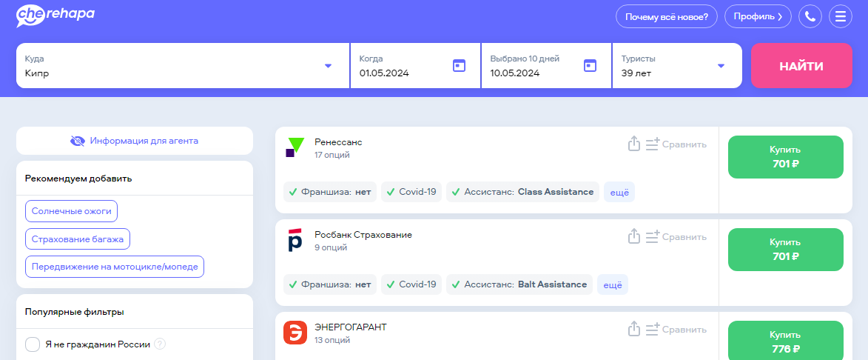The image size is (868, 360).
Task: Click the Росбанк Страхование company name
Action: pyautogui.click(x=363, y=235)
